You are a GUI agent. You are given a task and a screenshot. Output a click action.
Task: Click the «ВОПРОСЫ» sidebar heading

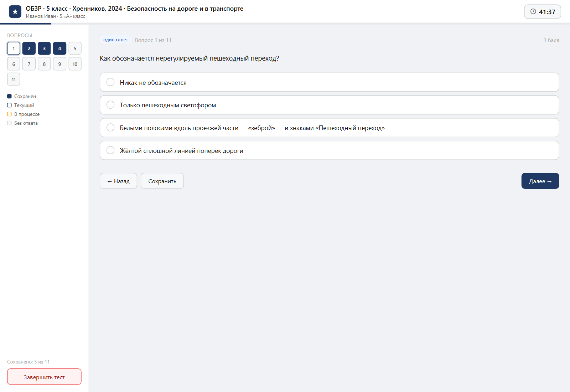pyautogui.click(x=20, y=35)
